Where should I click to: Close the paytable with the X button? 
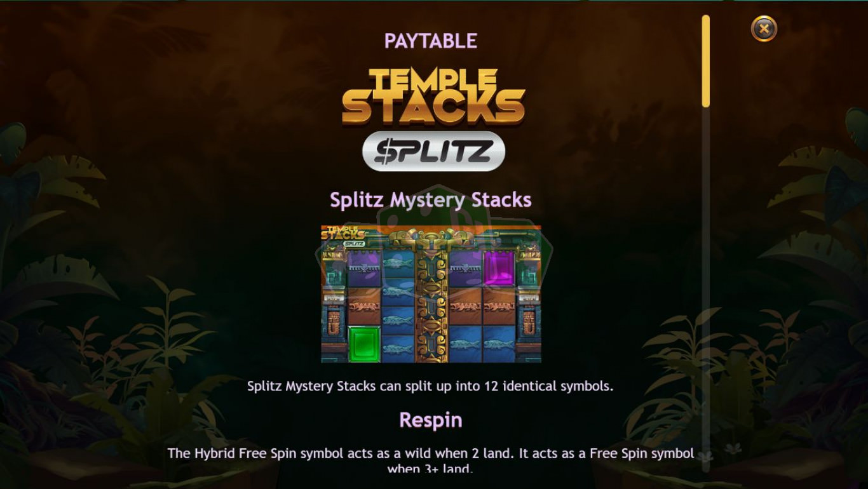pyautogui.click(x=764, y=29)
